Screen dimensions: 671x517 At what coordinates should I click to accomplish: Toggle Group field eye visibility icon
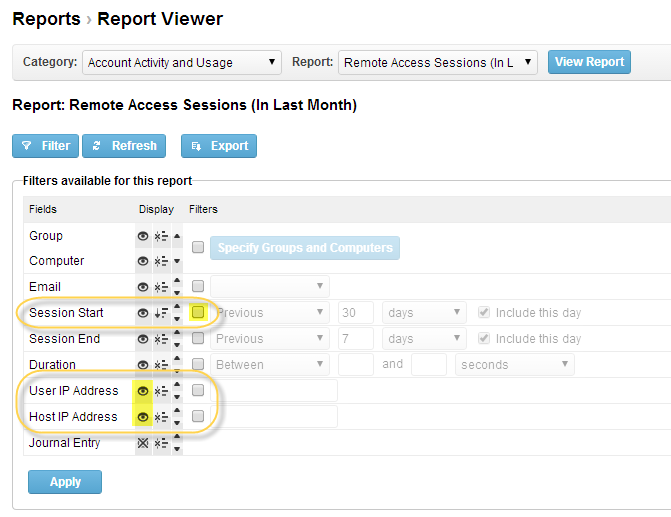pos(143,236)
